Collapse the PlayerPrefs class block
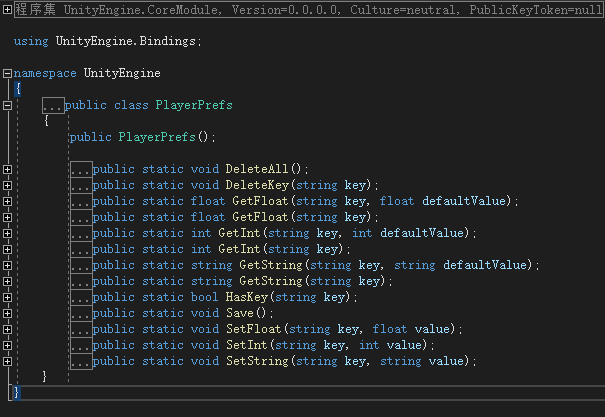Image resolution: width=605 pixels, height=417 pixels. 7,105
